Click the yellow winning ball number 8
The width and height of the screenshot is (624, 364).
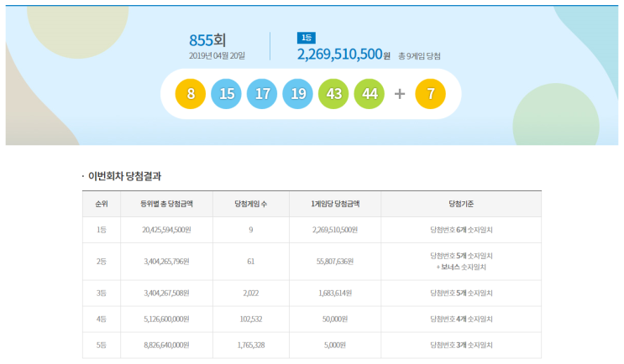(x=191, y=94)
